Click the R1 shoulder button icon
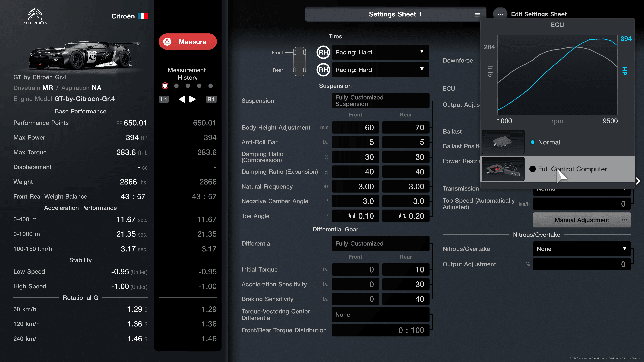 (211, 99)
